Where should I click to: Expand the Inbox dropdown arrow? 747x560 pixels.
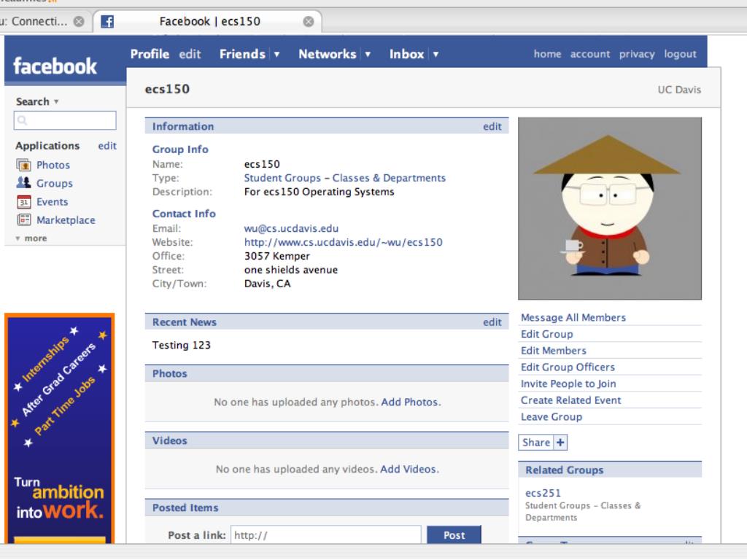(436, 54)
